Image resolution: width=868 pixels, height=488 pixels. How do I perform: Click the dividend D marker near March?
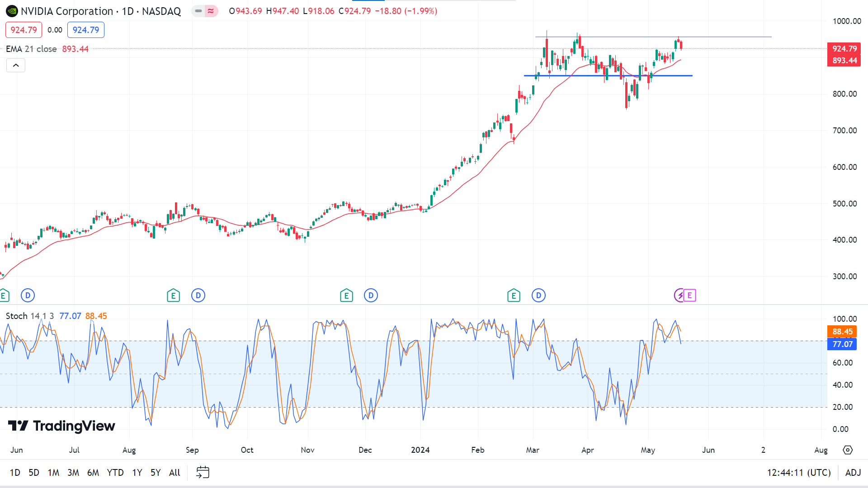point(538,296)
